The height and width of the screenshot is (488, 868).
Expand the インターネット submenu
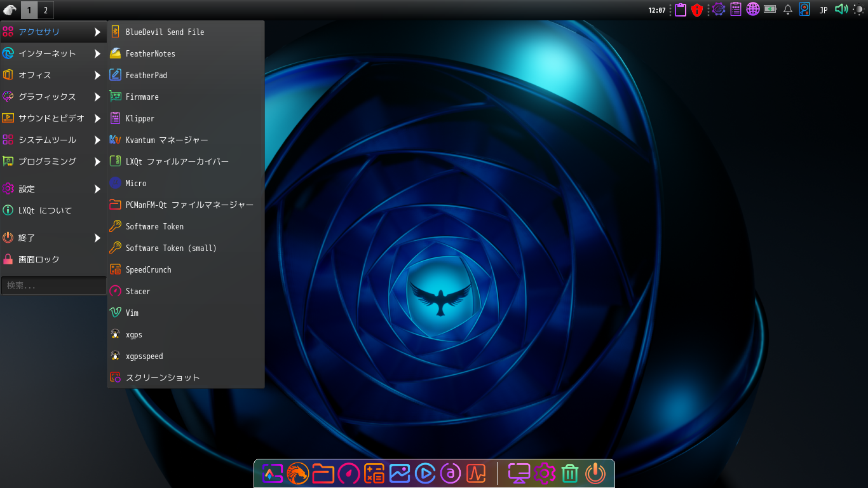tap(97, 53)
